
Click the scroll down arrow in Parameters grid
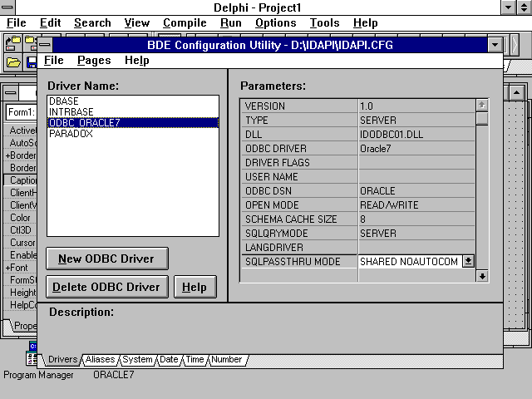(x=481, y=275)
